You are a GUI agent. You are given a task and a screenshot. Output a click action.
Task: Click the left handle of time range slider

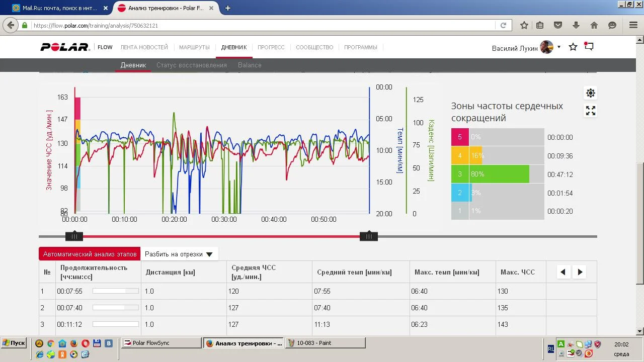pos(74,236)
